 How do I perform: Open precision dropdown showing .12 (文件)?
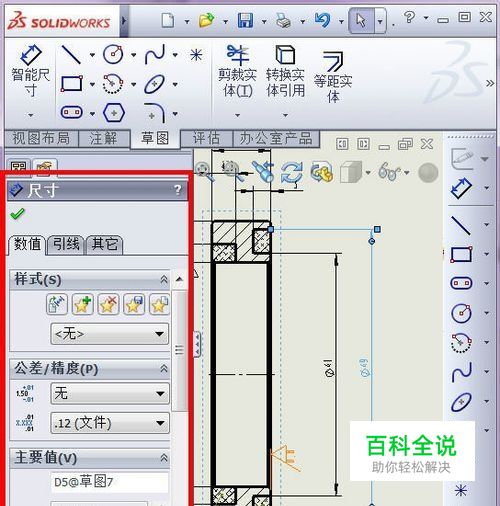110,423
